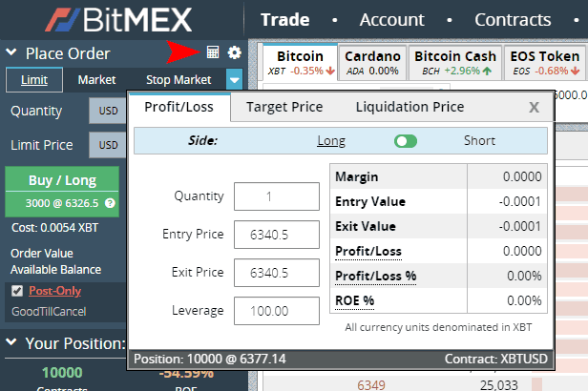Toggle the Long/Short side switch
Screen dimensions: 588x391
pos(406,141)
